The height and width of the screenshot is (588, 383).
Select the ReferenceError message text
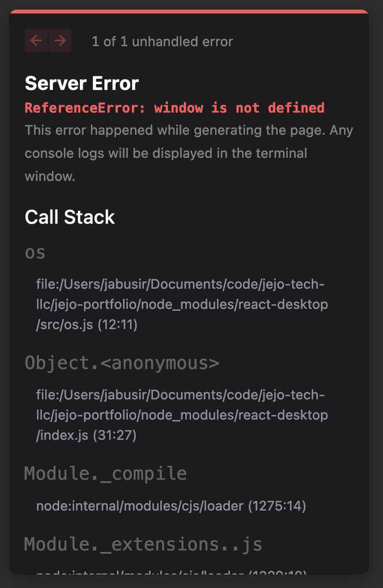tap(175, 108)
